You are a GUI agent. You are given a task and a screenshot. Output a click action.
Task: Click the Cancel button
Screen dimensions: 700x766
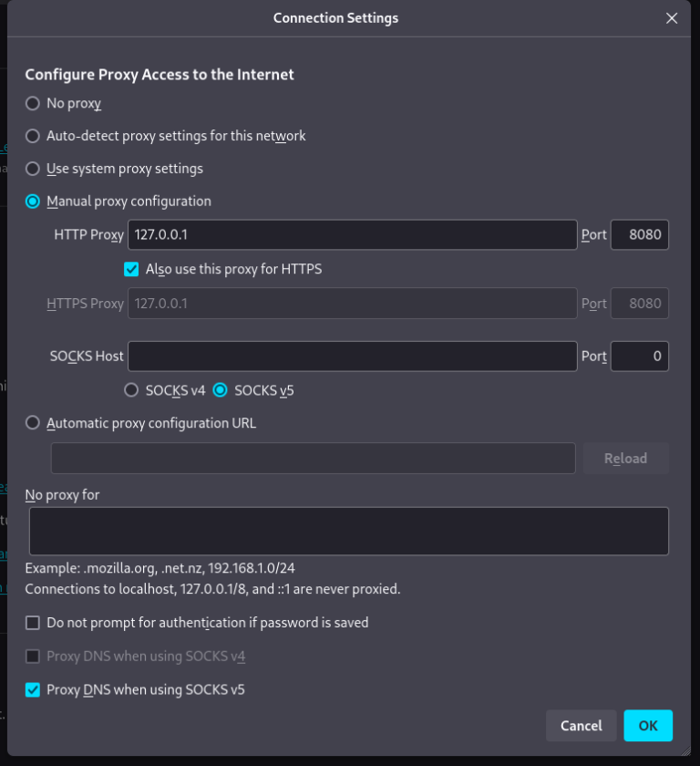click(x=581, y=726)
